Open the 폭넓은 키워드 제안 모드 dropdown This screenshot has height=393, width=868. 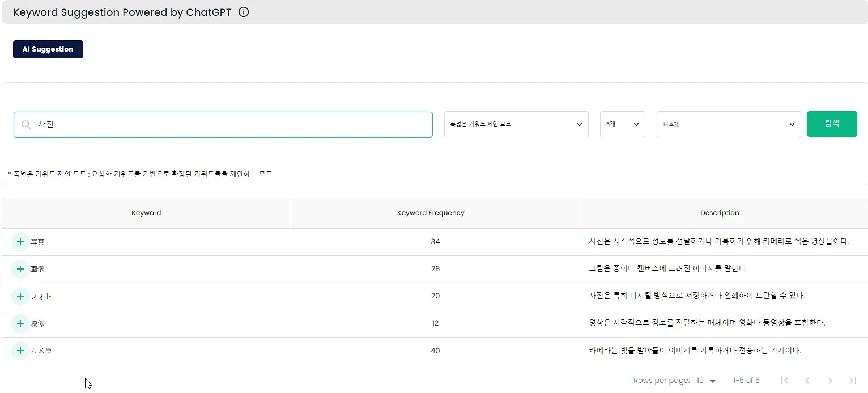tap(516, 125)
